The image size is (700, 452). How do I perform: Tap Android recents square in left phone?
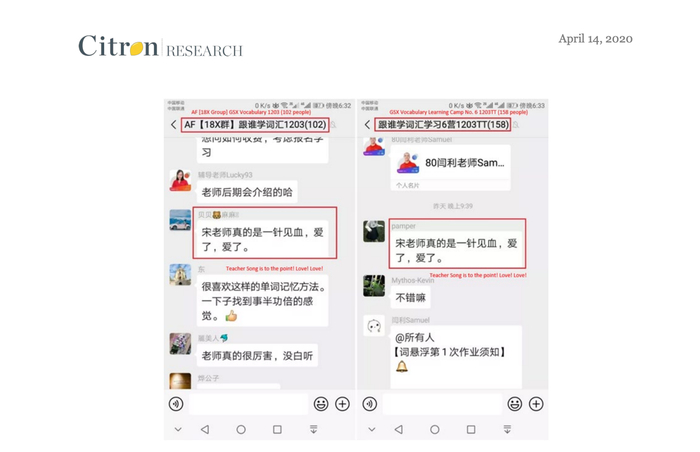pyautogui.click(x=277, y=429)
